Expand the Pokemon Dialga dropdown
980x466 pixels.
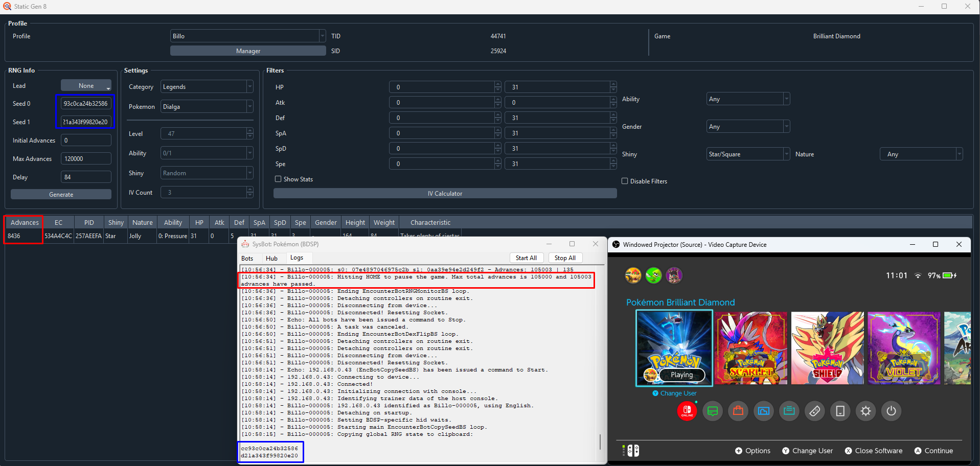[207, 106]
